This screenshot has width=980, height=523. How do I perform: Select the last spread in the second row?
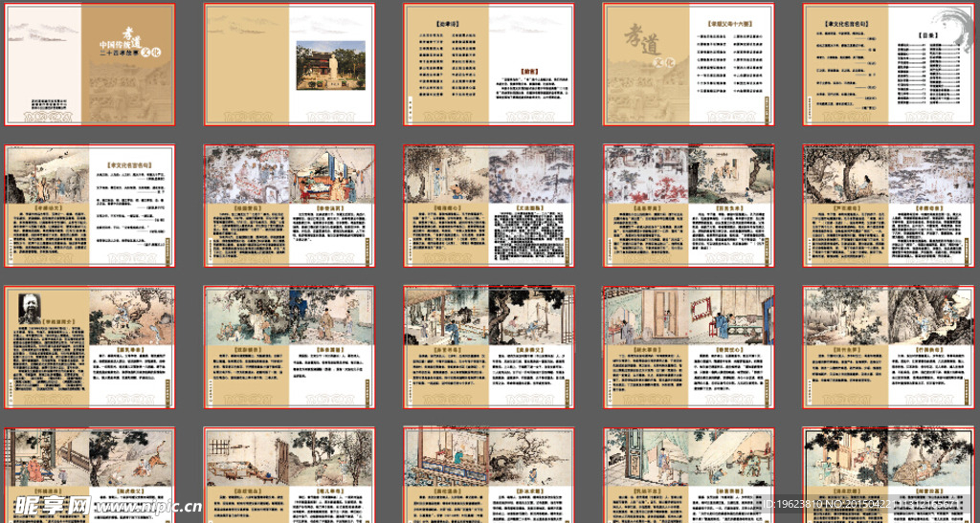coord(886,205)
